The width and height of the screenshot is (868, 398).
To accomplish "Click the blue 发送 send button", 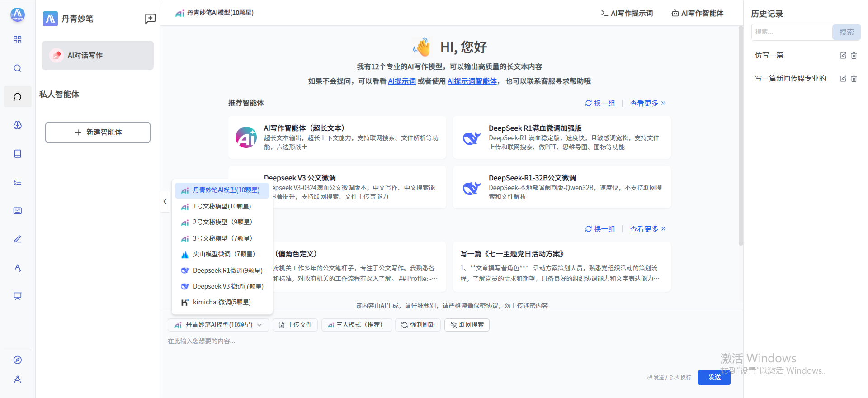I will tap(714, 377).
